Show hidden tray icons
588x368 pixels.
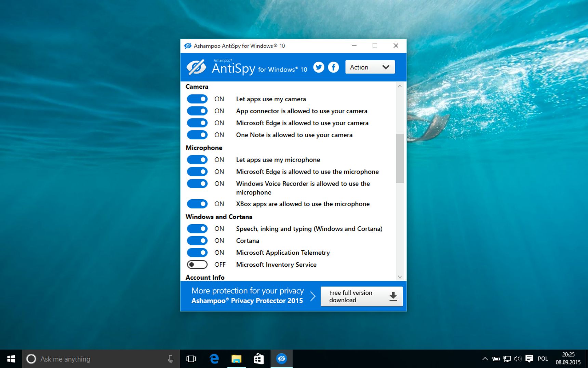(485, 359)
